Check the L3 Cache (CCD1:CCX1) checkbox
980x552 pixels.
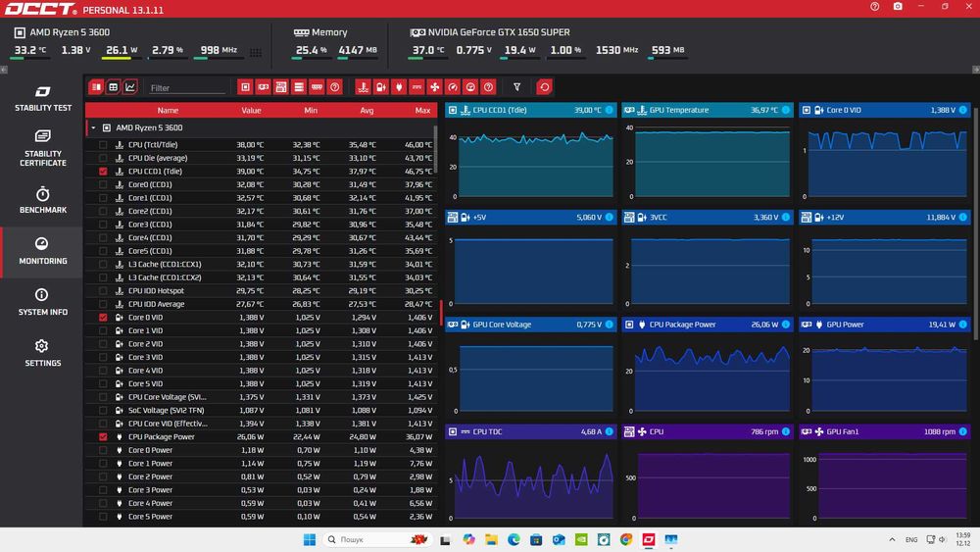pos(103,265)
